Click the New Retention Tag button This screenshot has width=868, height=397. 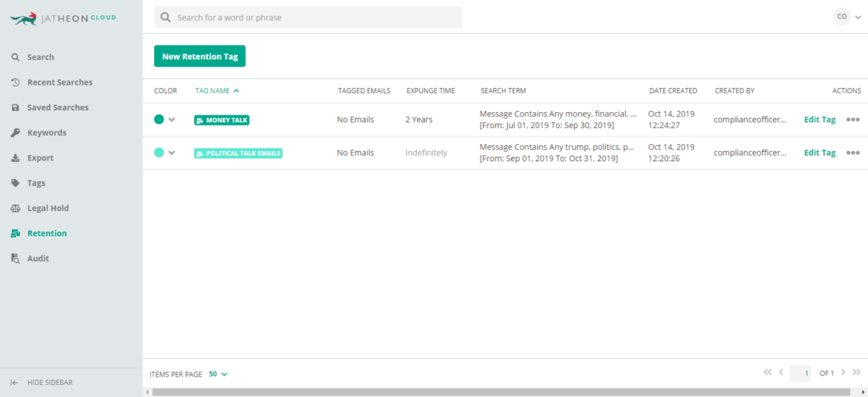pyautogui.click(x=199, y=57)
